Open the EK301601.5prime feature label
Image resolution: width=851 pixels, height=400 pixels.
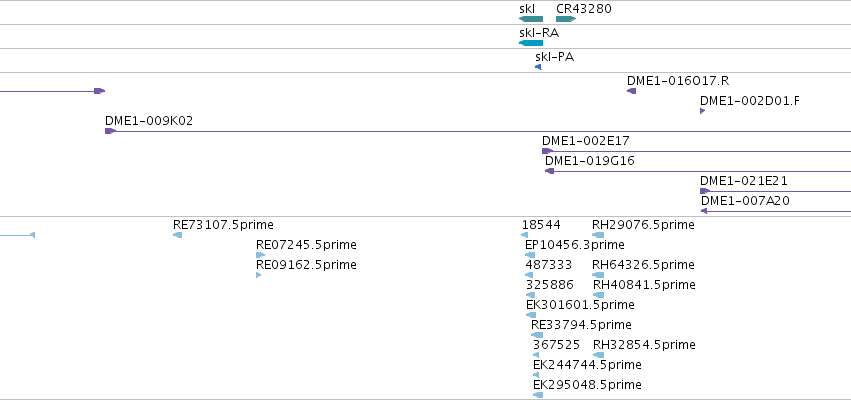(580, 304)
